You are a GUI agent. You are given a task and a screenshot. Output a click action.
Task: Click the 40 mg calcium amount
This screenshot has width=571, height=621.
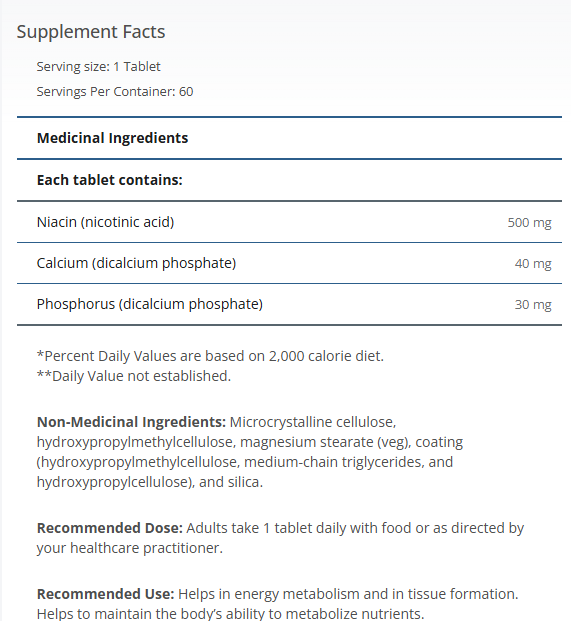tap(533, 264)
